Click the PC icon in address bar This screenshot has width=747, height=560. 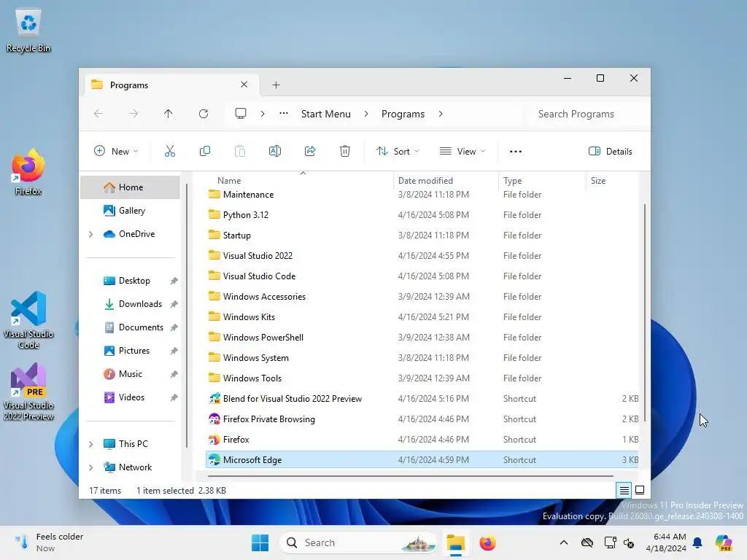tap(241, 114)
